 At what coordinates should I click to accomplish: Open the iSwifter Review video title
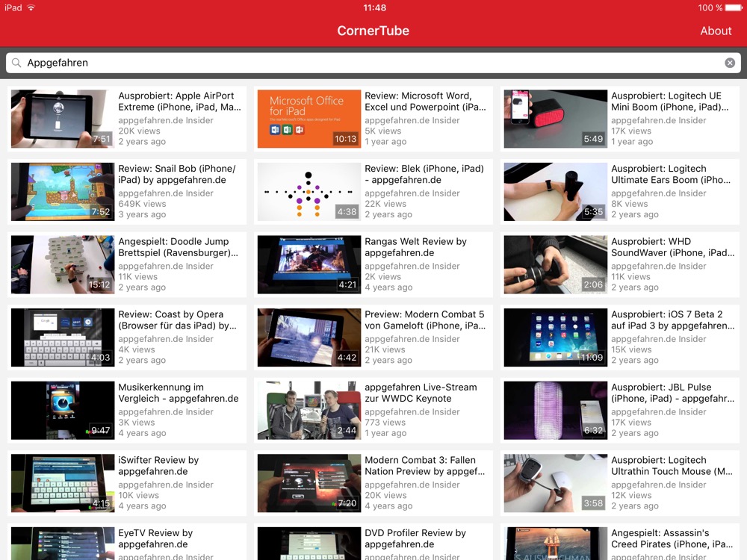pos(158,466)
